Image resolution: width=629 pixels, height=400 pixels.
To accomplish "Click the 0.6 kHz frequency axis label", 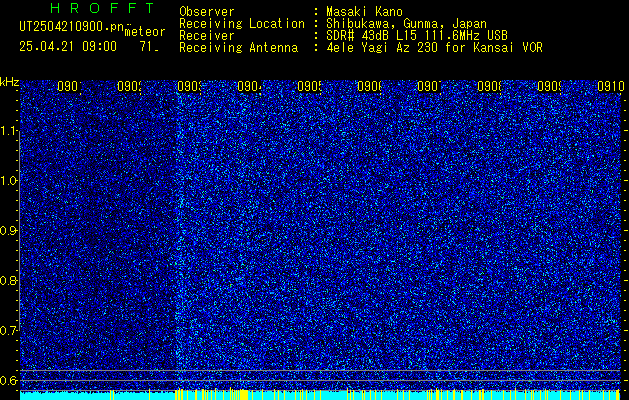I will pos(10,380).
